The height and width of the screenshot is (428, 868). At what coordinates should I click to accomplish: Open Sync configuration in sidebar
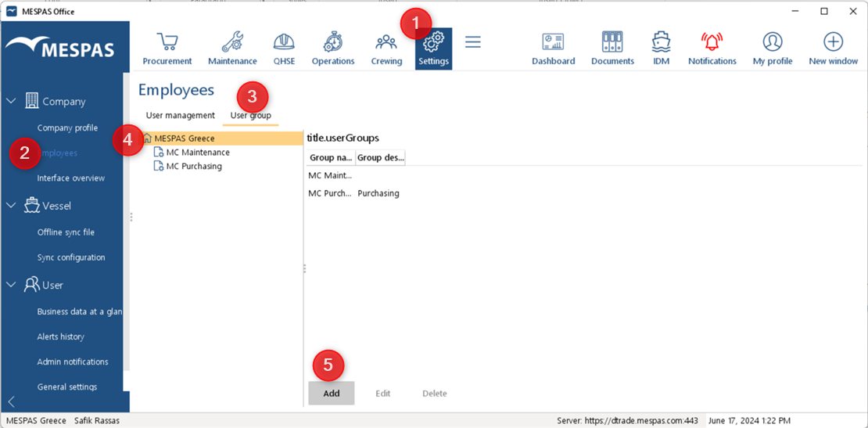click(x=71, y=257)
